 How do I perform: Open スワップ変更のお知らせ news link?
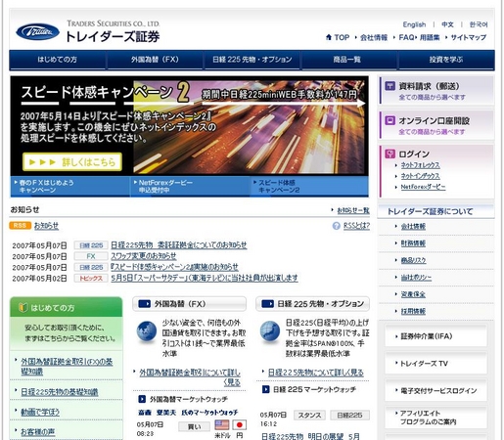pos(144,256)
